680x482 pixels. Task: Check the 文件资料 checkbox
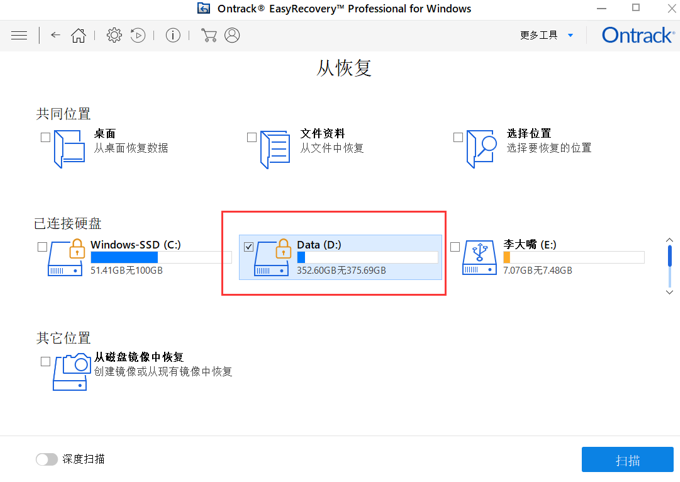[252, 137]
